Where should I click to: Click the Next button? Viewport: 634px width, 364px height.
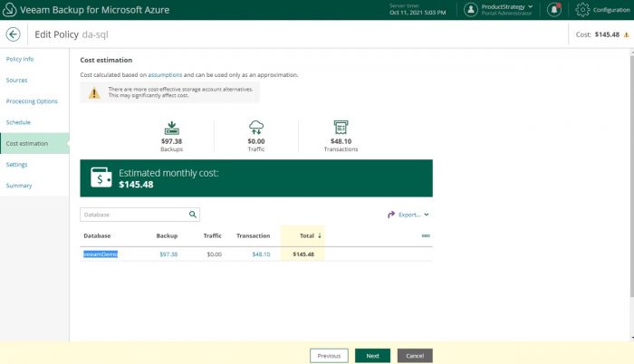(372, 356)
